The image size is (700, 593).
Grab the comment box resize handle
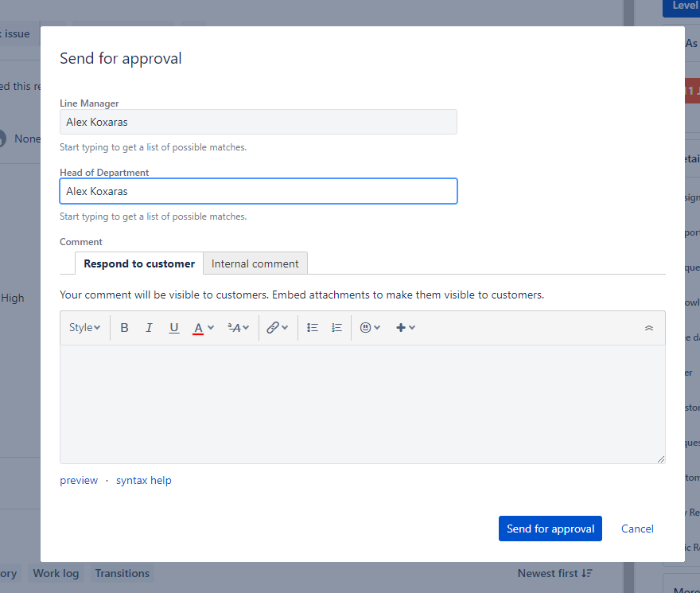point(661,459)
